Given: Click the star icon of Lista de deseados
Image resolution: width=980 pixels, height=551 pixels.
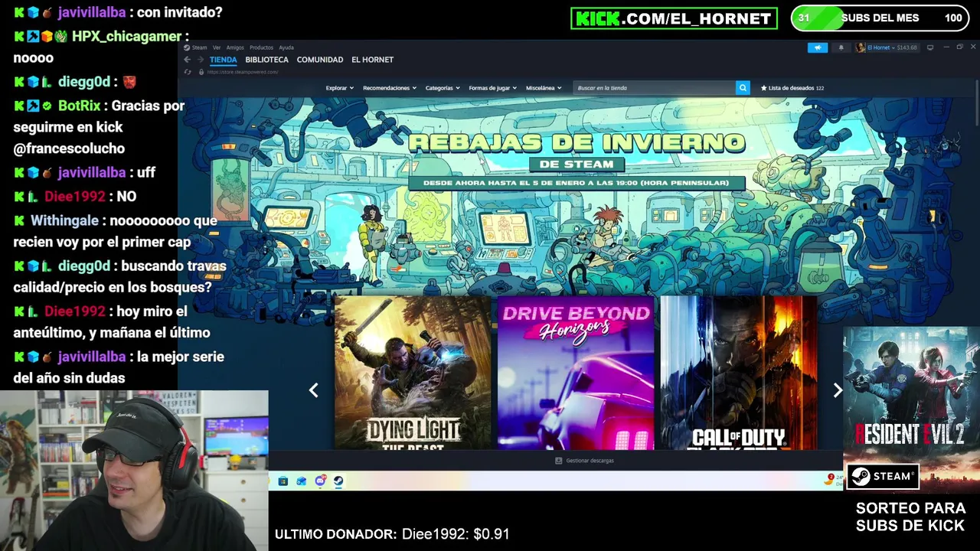Looking at the screenshot, I should point(763,88).
